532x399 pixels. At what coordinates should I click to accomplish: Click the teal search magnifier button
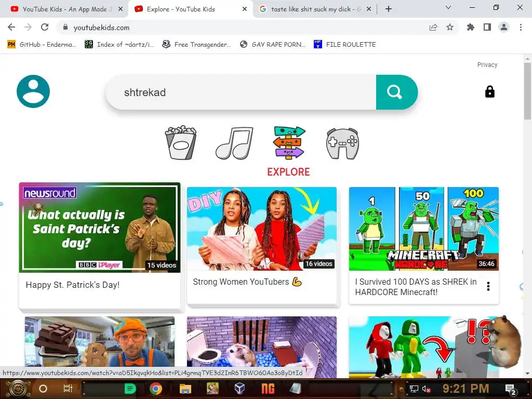click(396, 92)
